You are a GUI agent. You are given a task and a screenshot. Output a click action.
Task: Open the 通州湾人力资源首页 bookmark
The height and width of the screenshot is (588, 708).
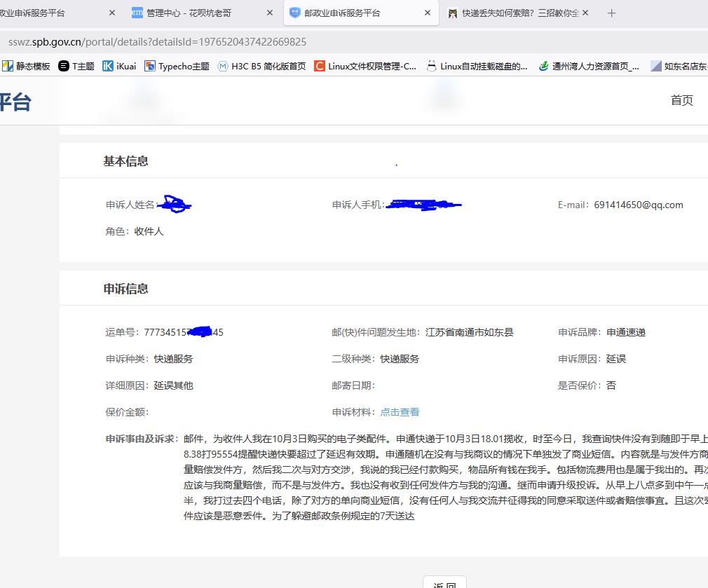[x=589, y=67]
